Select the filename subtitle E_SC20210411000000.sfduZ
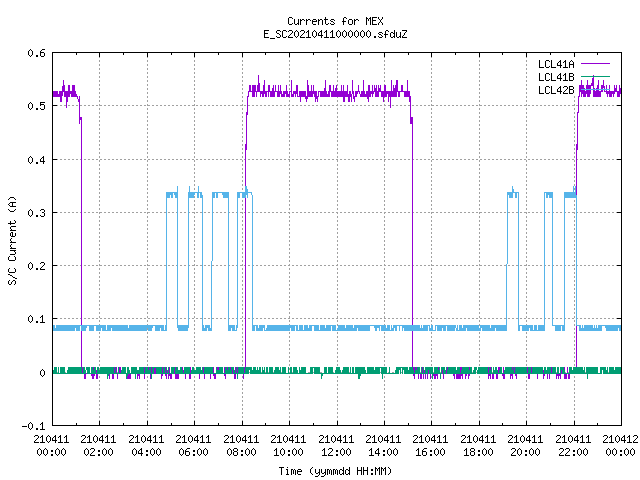The height and width of the screenshot is (480, 640). [335, 34]
